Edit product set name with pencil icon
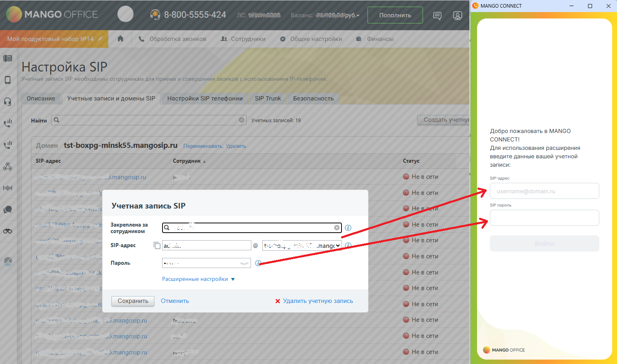This screenshot has width=617, height=364. pos(101,39)
